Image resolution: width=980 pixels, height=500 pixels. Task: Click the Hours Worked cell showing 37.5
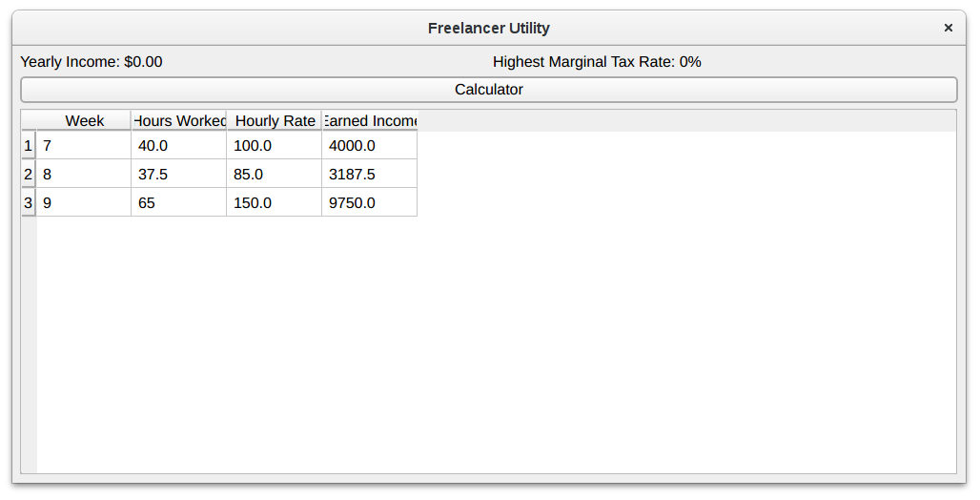[x=179, y=175]
